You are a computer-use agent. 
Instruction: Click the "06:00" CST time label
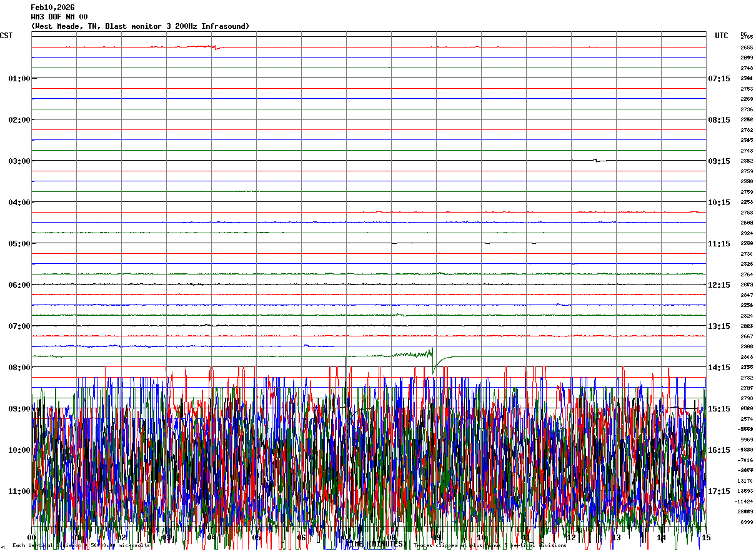coord(19,285)
